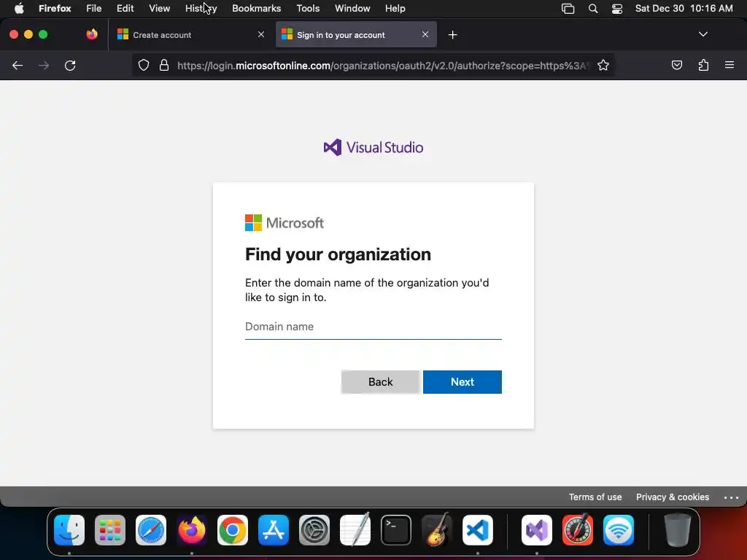Image resolution: width=747 pixels, height=560 pixels.
Task: Open the Apple menu
Action: pos(19,9)
